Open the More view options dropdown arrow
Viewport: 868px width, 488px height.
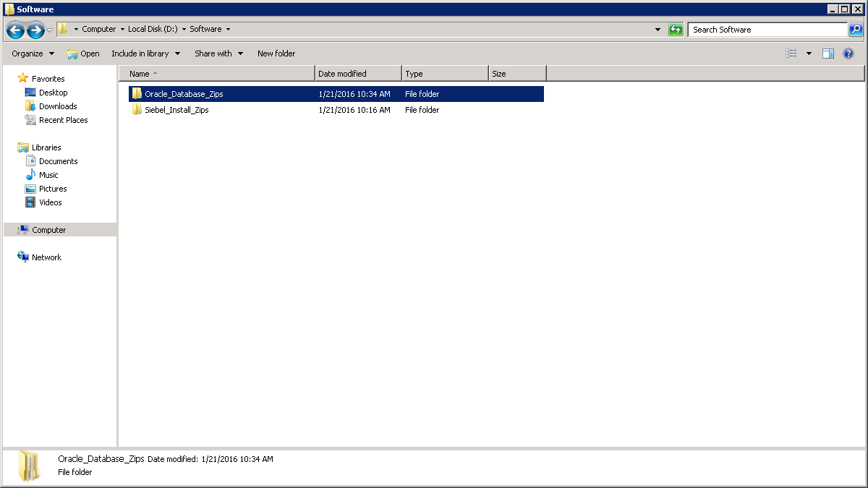tap(809, 53)
